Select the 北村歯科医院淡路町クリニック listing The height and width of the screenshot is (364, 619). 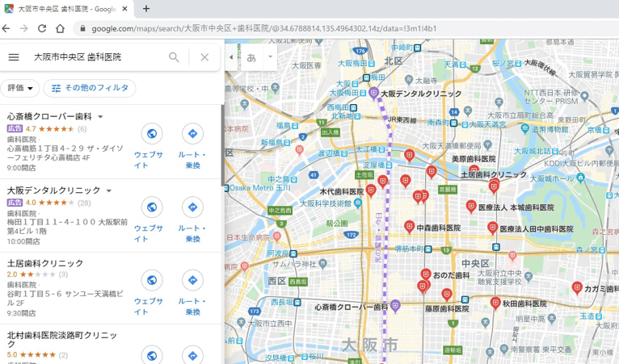(62, 340)
